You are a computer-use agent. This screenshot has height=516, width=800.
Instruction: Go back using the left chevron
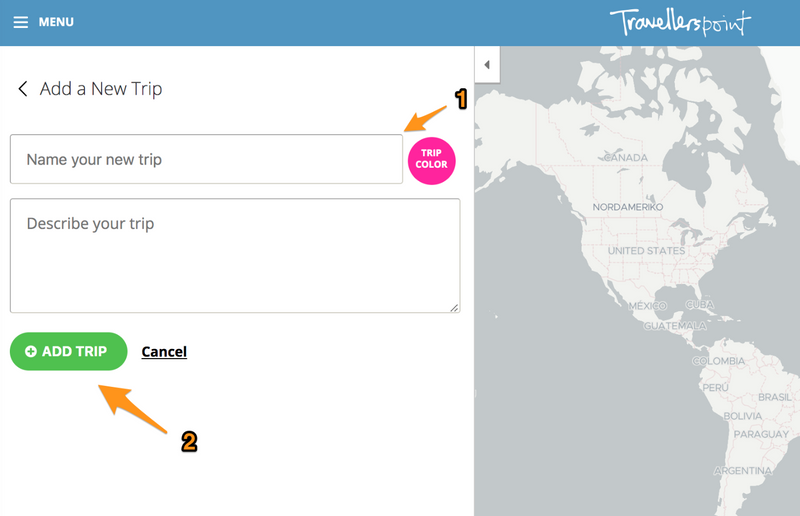[x=22, y=89]
